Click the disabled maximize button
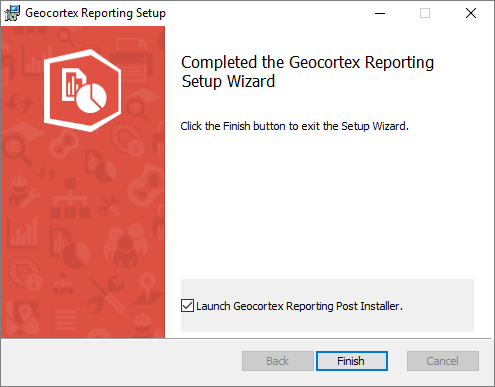This screenshot has height=387, width=495. click(425, 13)
